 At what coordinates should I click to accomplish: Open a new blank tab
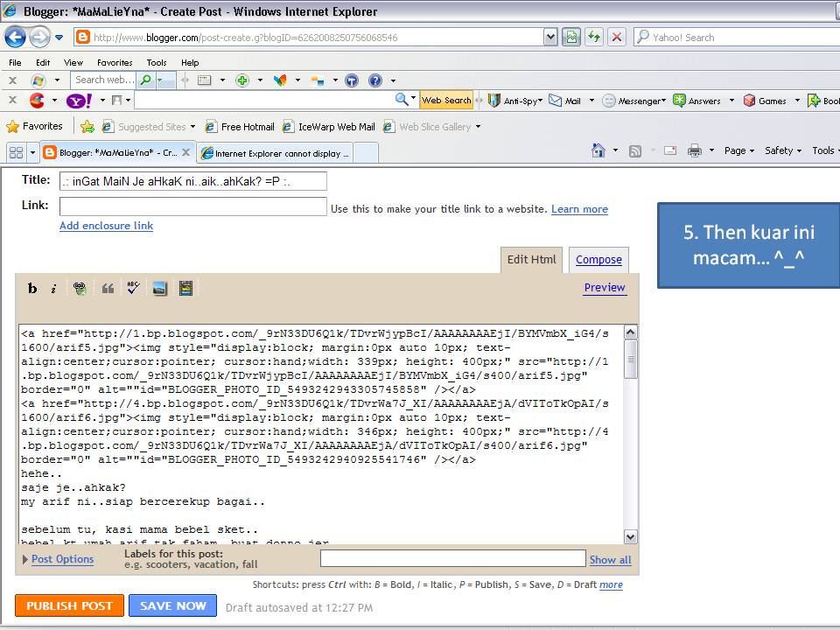[366, 153]
